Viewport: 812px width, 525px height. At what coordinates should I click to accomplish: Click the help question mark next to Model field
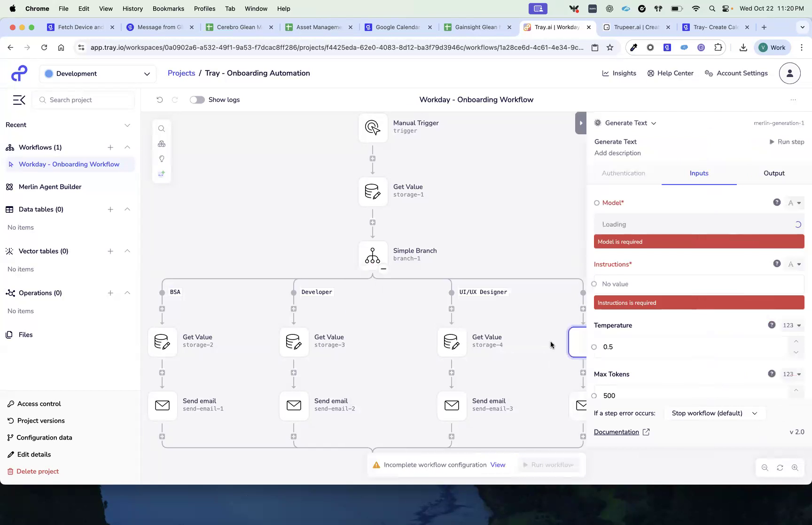tap(777, 202)
